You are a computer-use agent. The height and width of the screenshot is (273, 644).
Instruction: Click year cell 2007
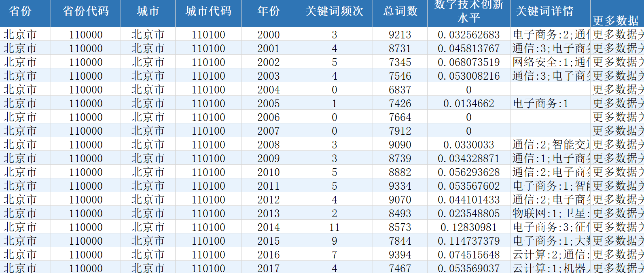[x=269, y=131]
